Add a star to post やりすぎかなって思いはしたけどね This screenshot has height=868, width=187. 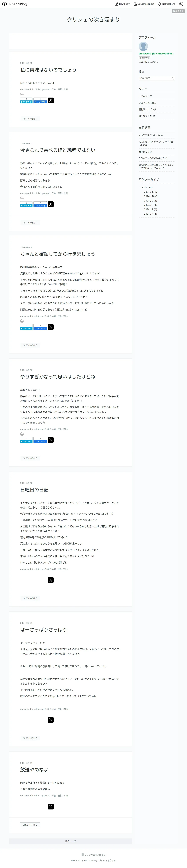(x=22, y=434)
